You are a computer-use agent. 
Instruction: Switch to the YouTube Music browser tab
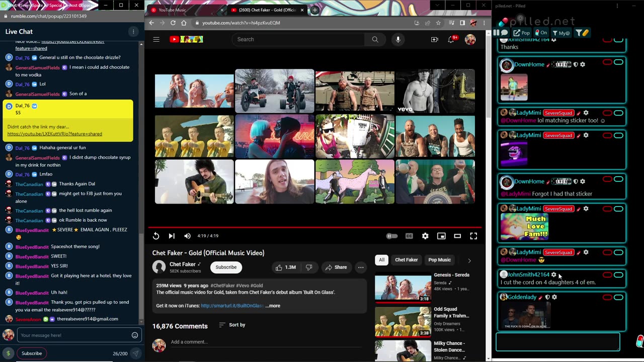pos(184,10)
